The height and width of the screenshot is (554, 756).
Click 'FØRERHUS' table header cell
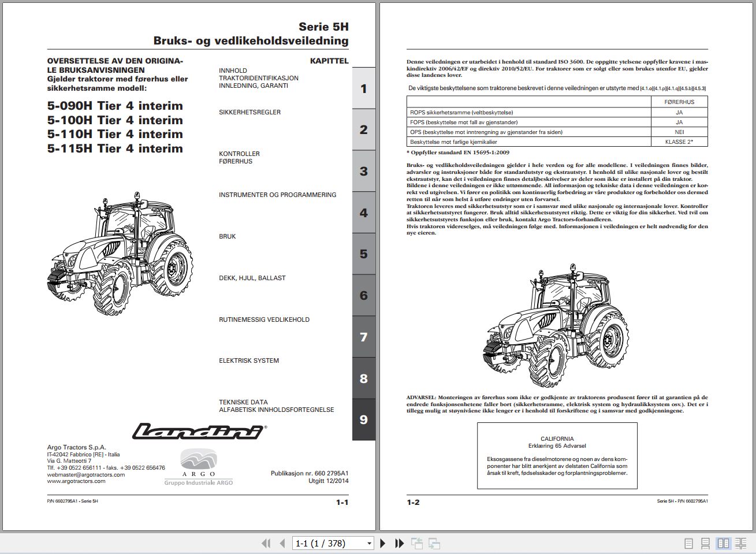[679, 102]
